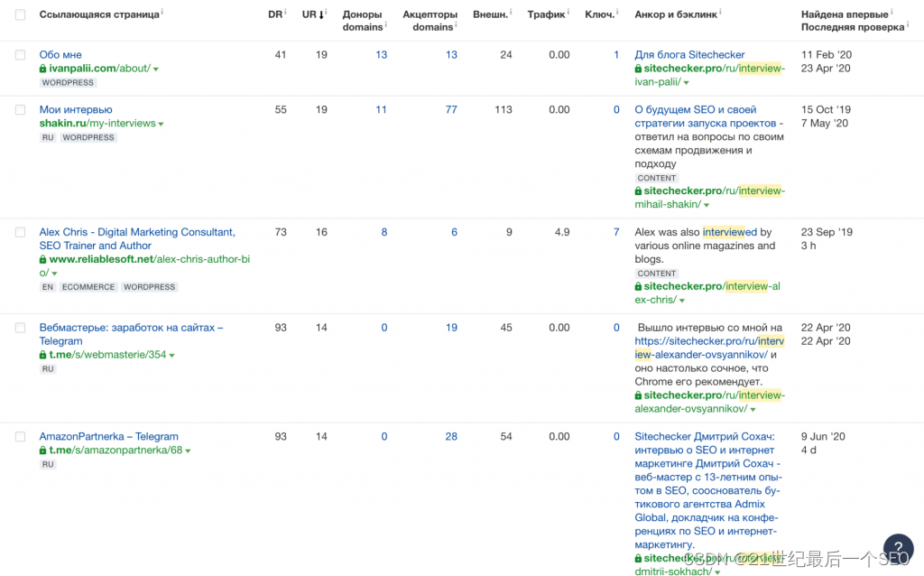The width and height of the screenshot is (924, 576).
Task: Click acceptor domains count 28 for AmazonPartnerka
Action: coord(451,437)
